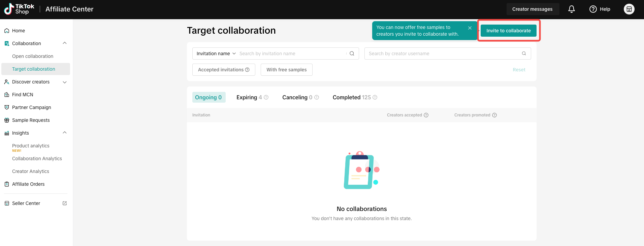Open Creator Analytics page
Screen dimensions: 644x246
tap(31, 171)
